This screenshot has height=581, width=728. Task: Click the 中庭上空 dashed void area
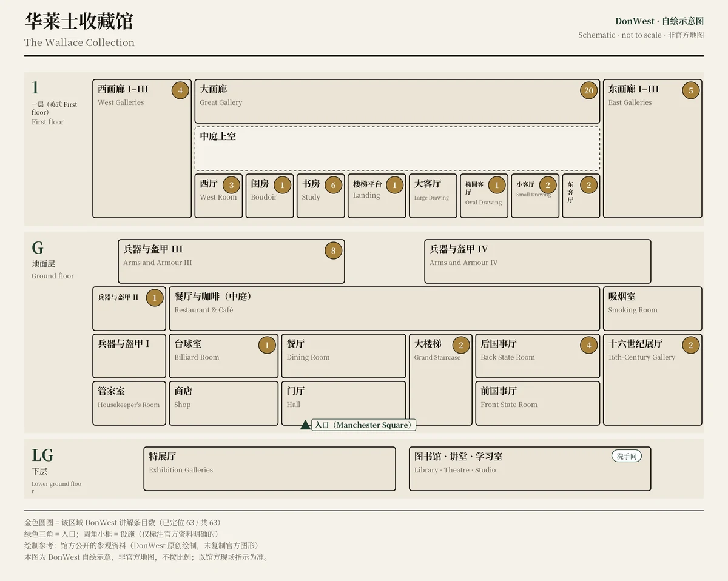pyautogui.click(x=397, y=149)
